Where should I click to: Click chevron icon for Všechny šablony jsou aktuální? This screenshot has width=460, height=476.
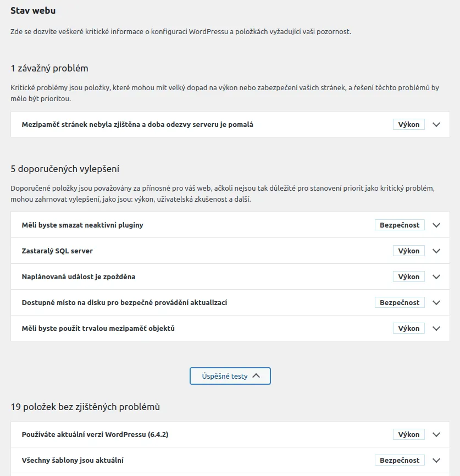[436, 460]
